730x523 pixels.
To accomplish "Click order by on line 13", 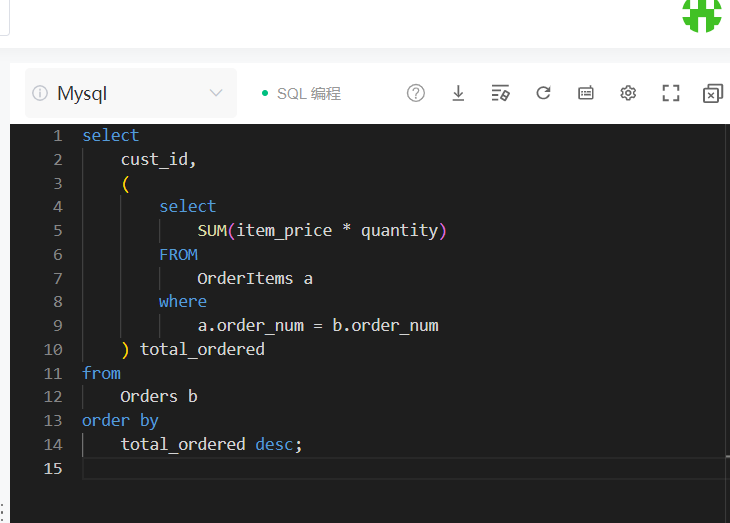I will coord(121,421).
